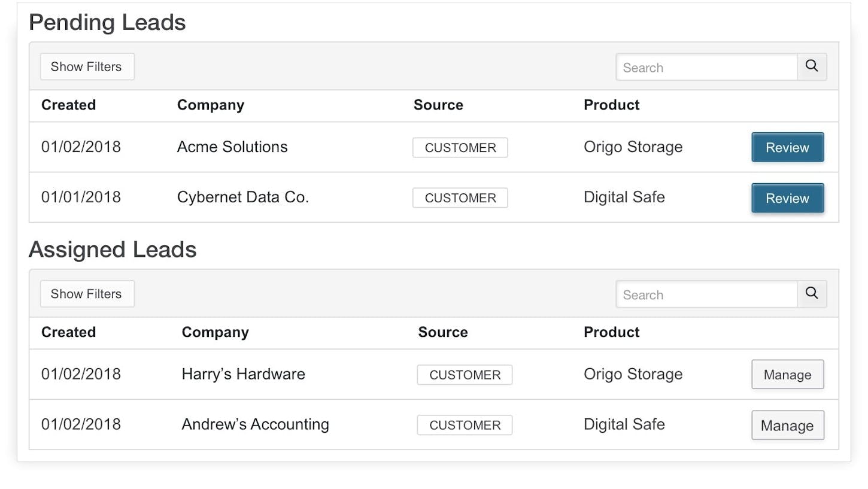Click the Assigned Leads search magnifier icon
This screenshot has height=489, width=868.
click(x=812, y=293)
